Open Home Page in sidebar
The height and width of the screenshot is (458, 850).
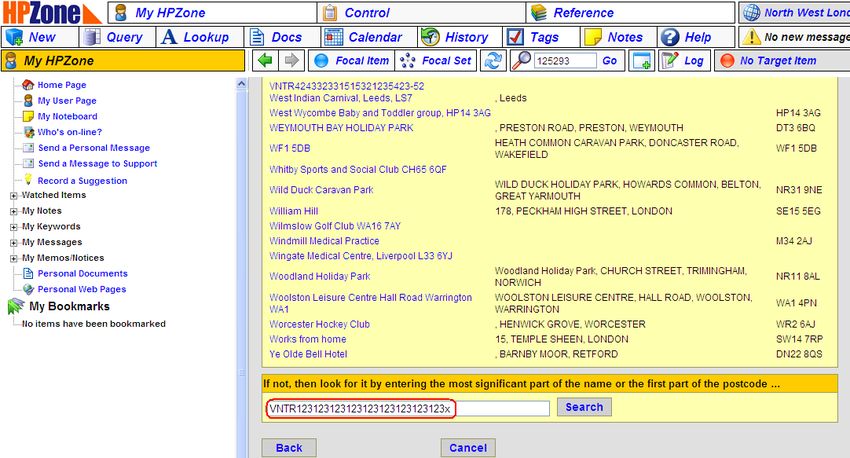61,85
